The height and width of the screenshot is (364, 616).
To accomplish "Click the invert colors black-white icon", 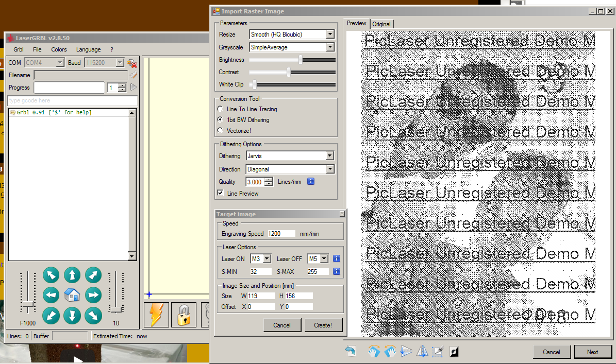I will (454, 352).
